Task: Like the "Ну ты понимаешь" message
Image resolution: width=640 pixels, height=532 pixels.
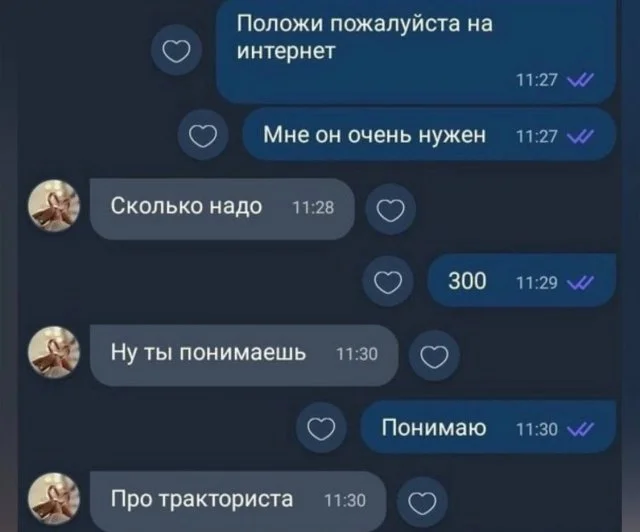Action: 434,356
